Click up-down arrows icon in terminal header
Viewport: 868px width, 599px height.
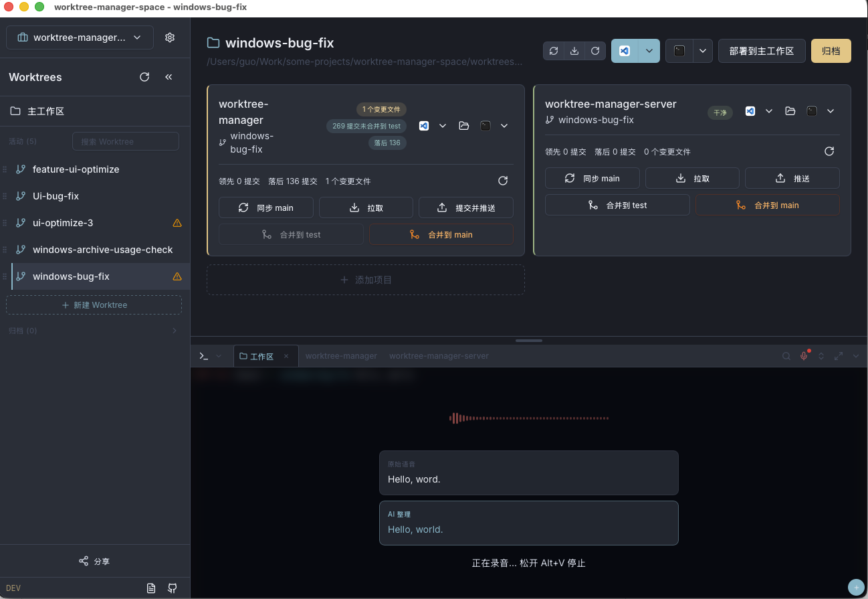coord(821,356)
